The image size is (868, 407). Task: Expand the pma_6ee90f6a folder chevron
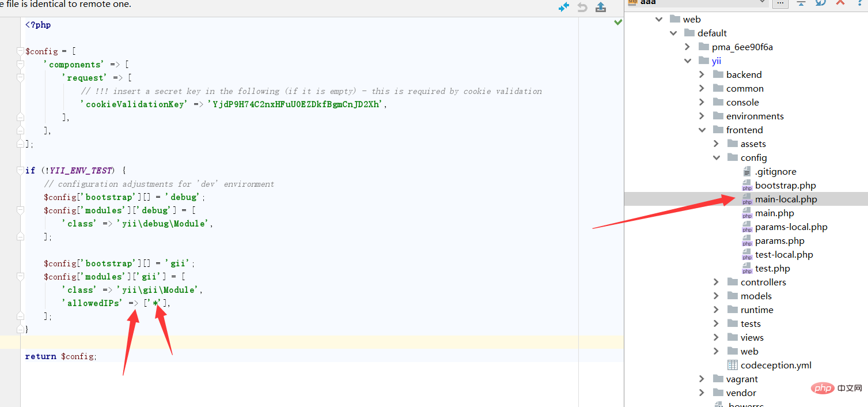[687, 47]
